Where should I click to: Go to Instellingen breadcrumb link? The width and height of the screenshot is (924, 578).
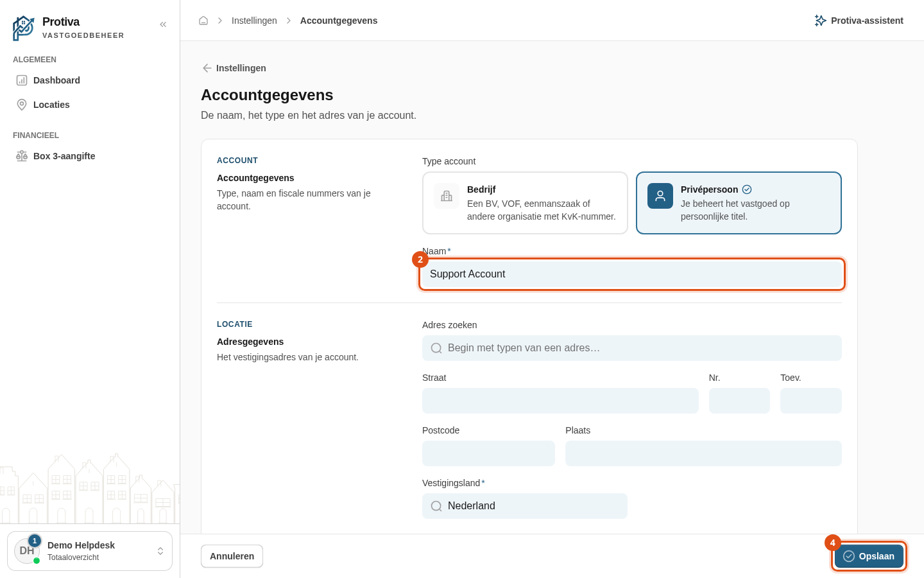[254, 21]
